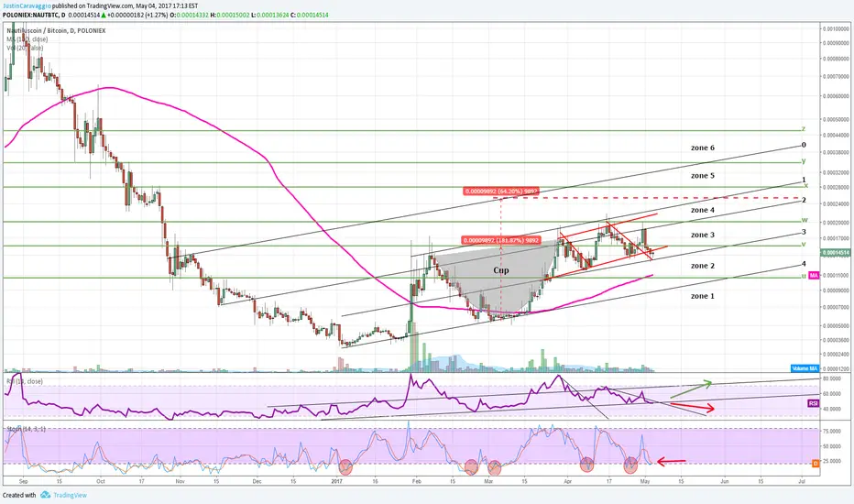Click channel line label 4

(x=804, y=264)
